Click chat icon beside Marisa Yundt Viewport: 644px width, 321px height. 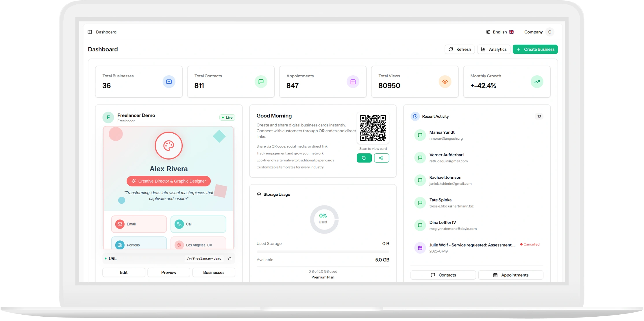pos(420,135)
